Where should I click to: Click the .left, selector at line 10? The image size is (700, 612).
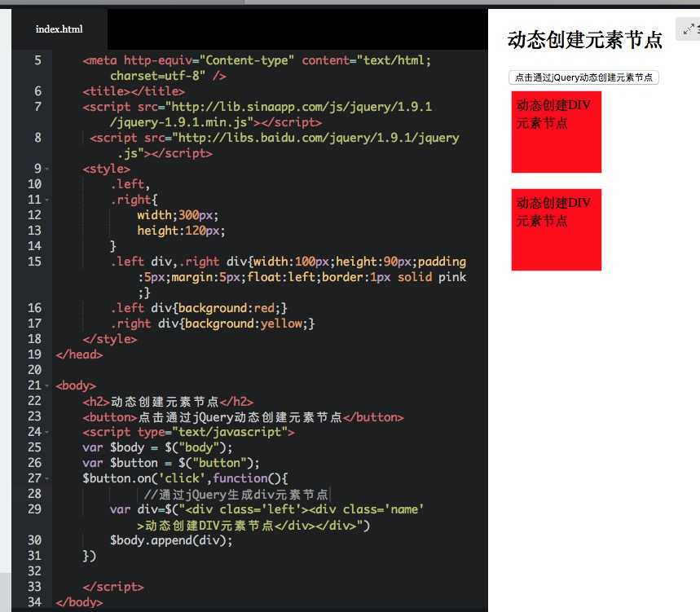coord(130,184)
